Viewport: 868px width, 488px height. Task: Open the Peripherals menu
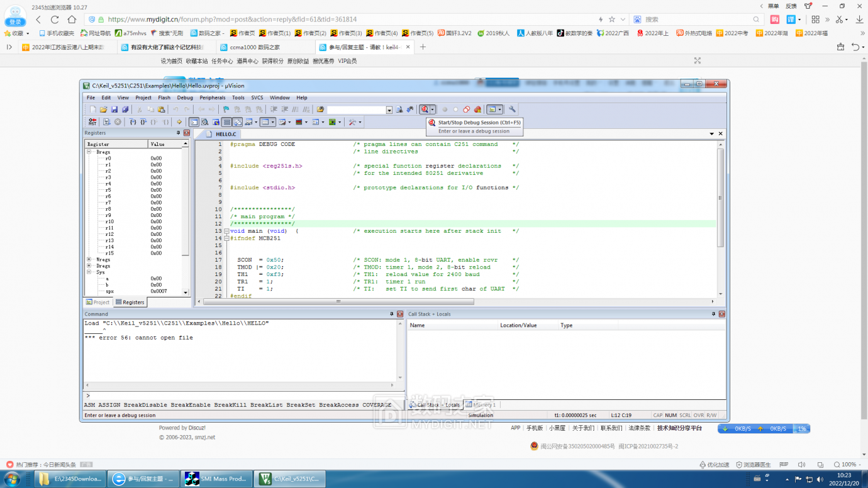[213, 97]
